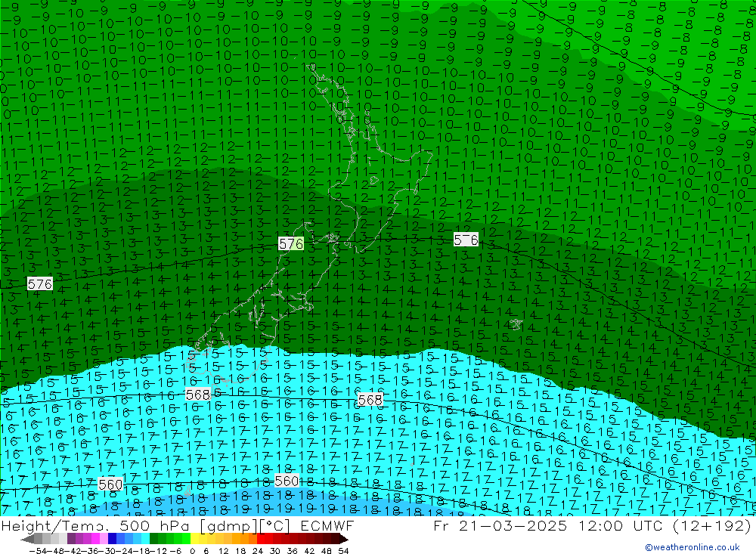Pick the dark purple swatch above -42 in the legend

pos(71,539)
